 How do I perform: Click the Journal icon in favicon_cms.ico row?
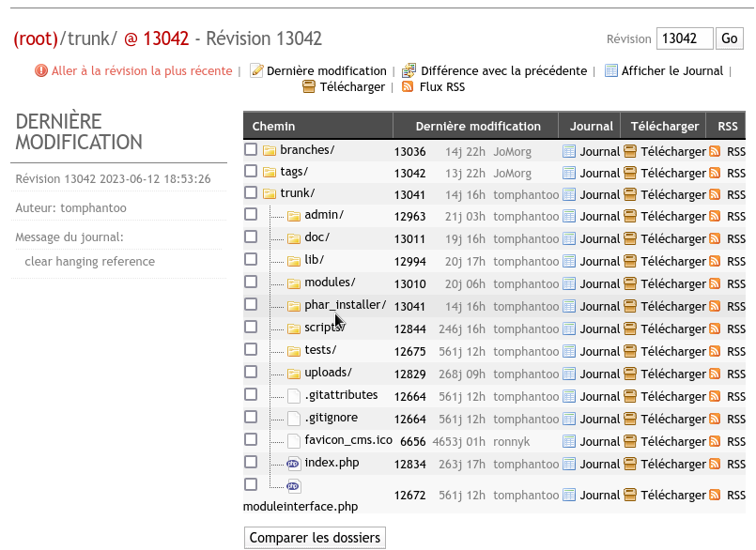tap(569, 441)
